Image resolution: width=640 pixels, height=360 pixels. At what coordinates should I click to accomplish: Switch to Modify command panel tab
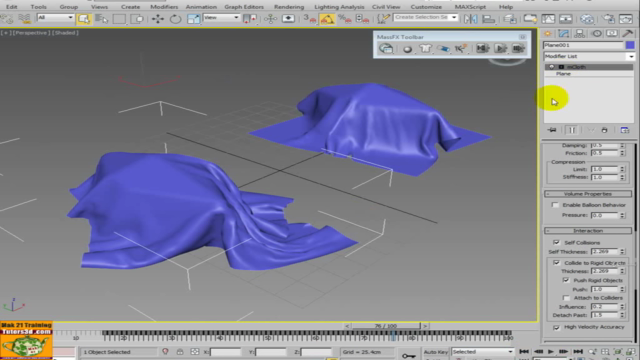tap(564, 33)
